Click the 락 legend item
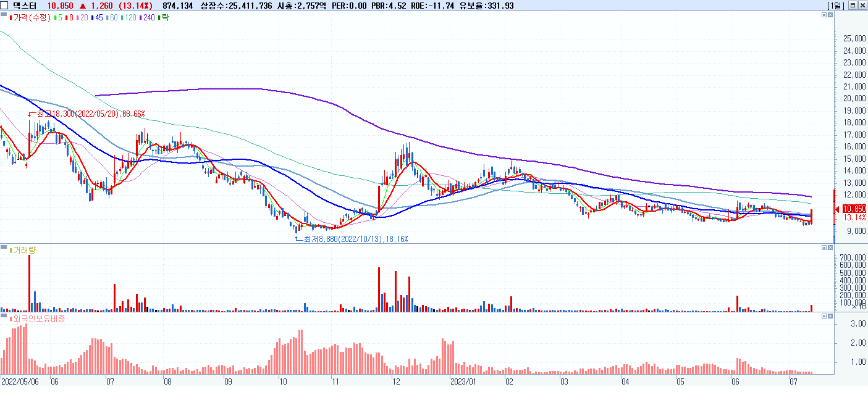The image size is (868, 400). click(164, 17)
